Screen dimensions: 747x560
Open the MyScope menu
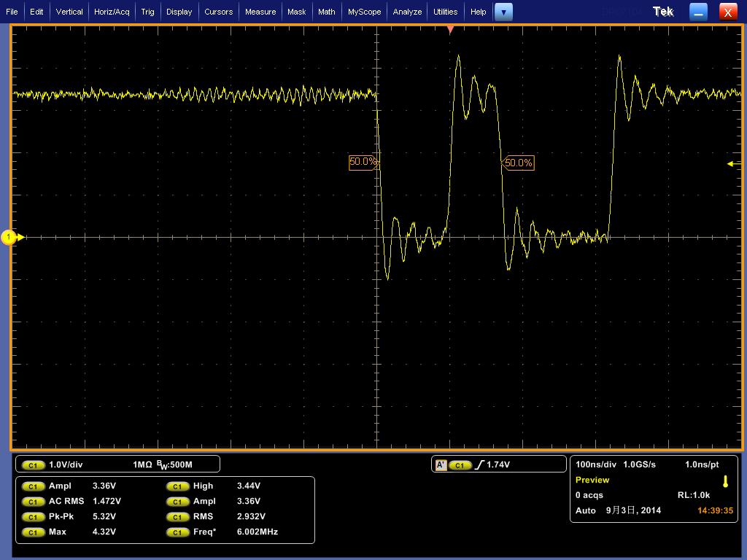[x=364, y=12]
